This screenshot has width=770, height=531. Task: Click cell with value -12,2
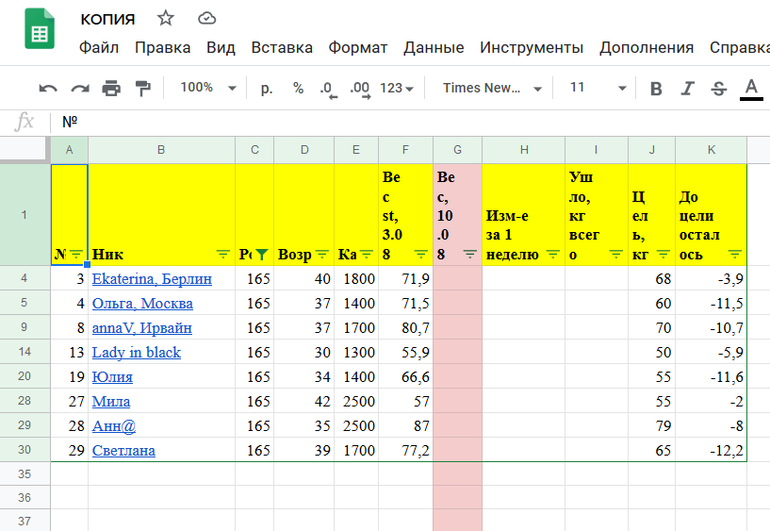click(x=711, y=450)
